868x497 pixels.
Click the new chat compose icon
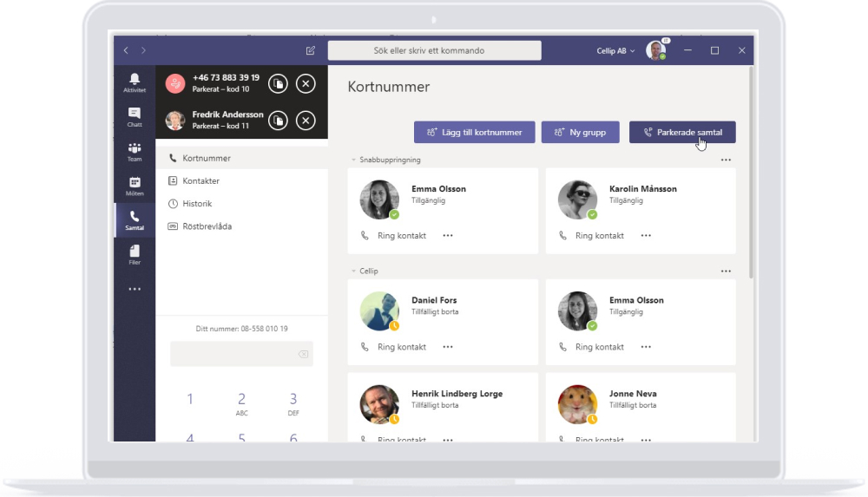pyautogui.click(x=311, y=50)
